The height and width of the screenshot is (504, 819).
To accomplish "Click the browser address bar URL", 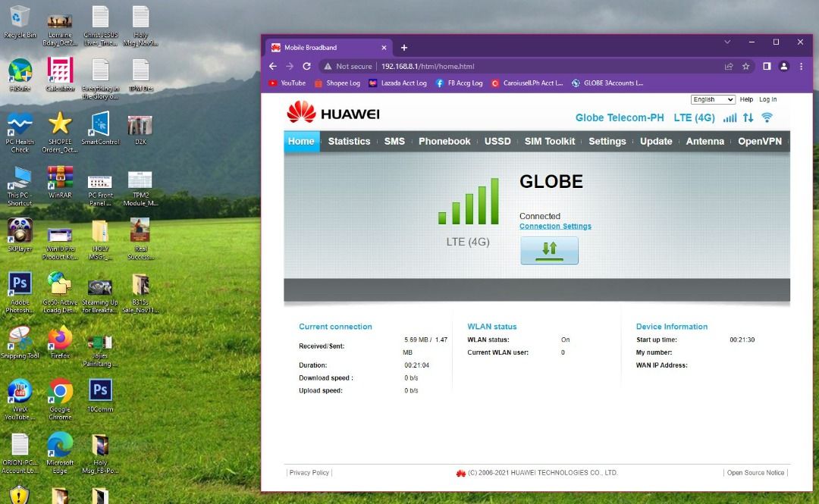I will point(427,66).
